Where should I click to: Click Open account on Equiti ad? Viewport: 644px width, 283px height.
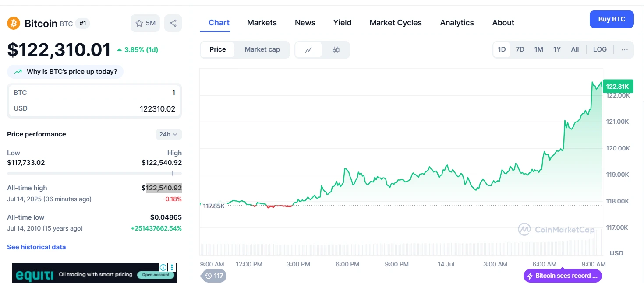[156, 275]
